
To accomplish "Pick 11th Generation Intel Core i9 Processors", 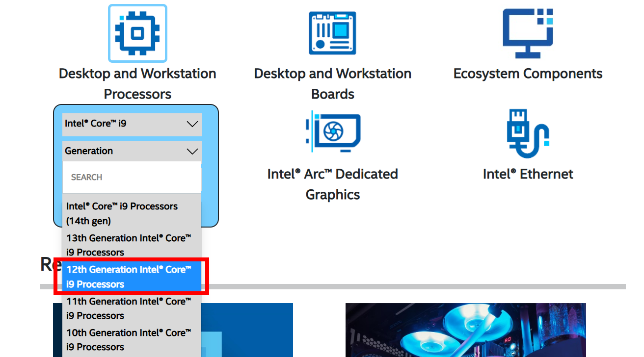I will tap(132, 308).
